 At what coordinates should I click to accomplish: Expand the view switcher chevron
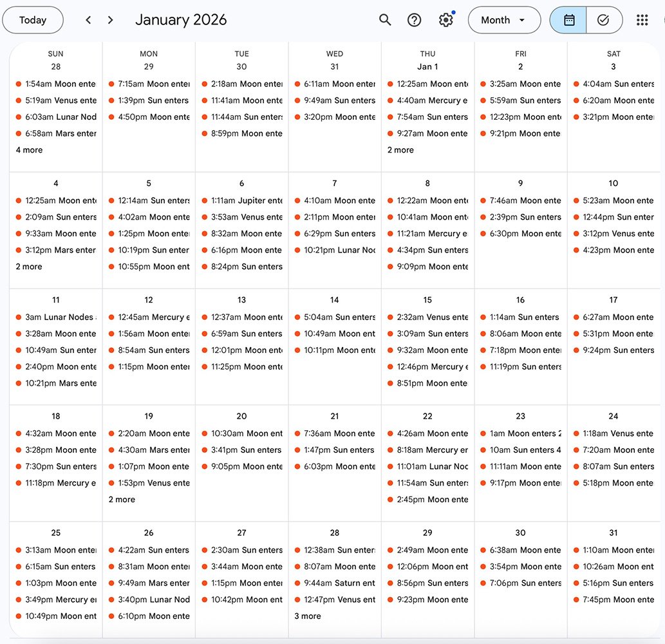523,20
